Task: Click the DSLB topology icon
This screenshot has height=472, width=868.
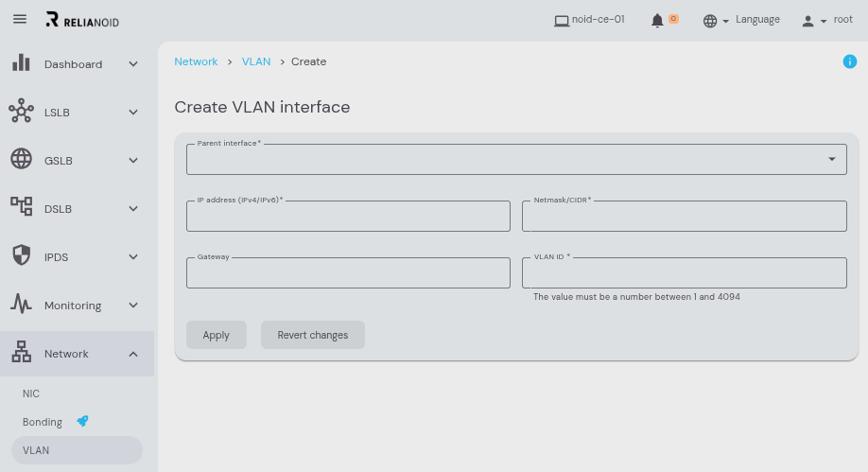Action: click(21, 206)
